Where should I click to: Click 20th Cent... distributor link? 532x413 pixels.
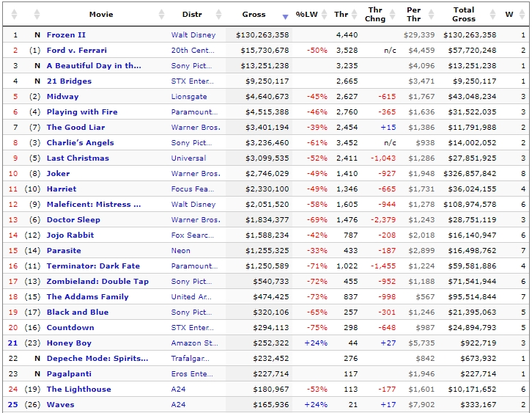tap(193, 51)
